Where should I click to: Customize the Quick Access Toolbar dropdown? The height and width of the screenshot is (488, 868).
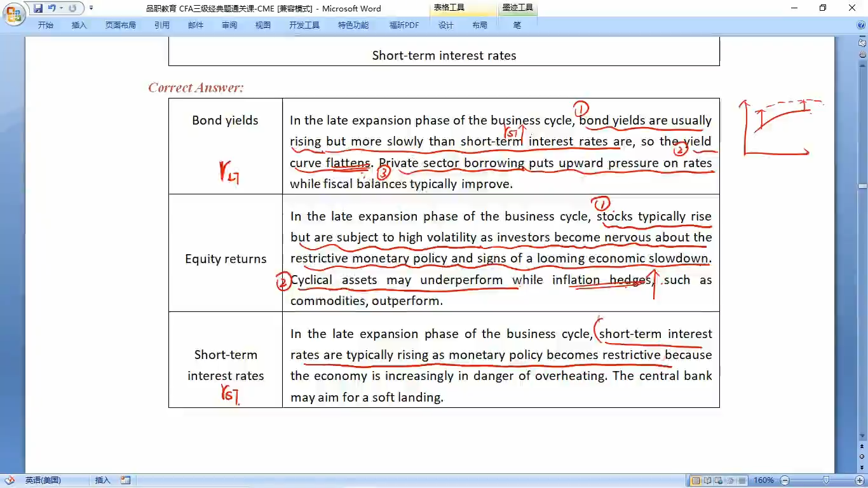[x=91, y=8]
